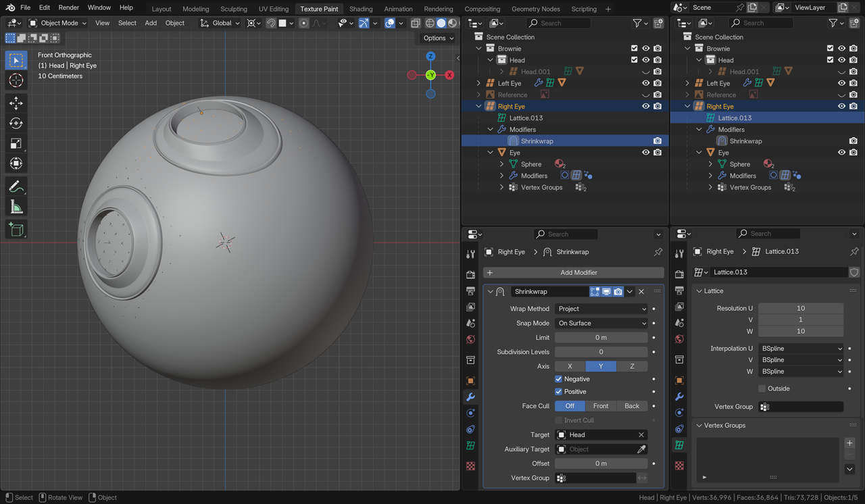
Task: Add a vertex group with plus button
Action: pyautogui.click(x=850, y=443)
